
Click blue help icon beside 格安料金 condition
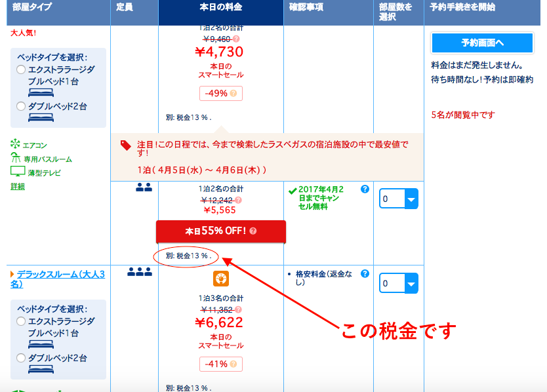click(365, 274)
